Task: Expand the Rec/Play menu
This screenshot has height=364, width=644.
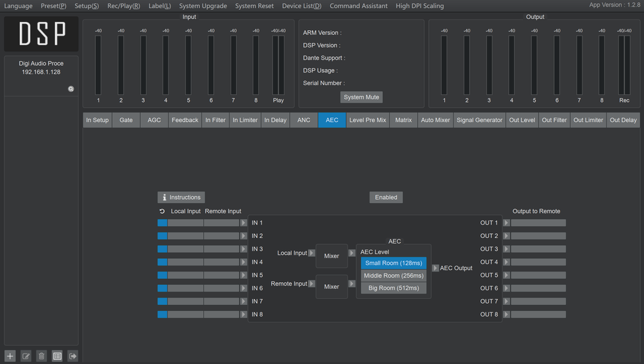Action: pos(123,6)
